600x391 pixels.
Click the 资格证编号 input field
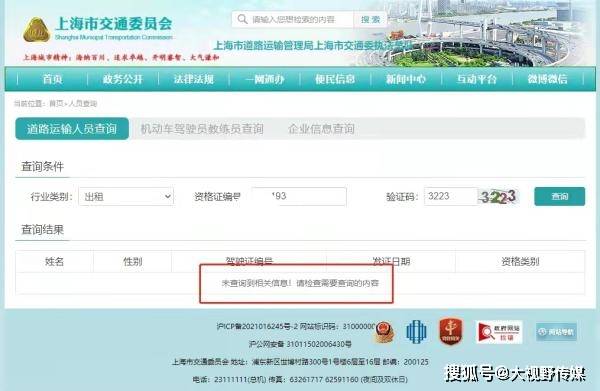pos(299,196)
